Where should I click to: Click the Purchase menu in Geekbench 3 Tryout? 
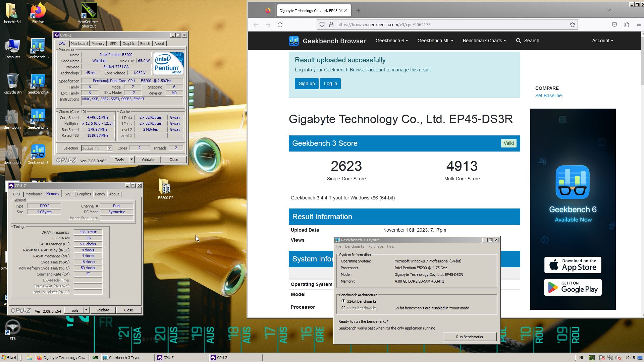point(376,246)
